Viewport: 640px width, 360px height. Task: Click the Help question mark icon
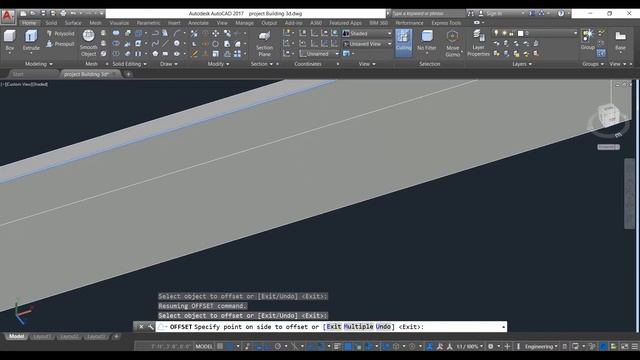point(561,13)
